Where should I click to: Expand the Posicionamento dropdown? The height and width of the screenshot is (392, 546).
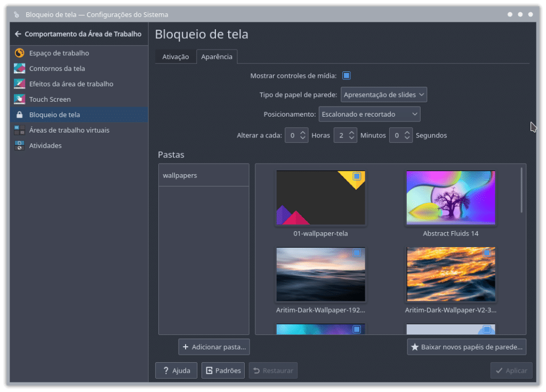coord(370,115)
